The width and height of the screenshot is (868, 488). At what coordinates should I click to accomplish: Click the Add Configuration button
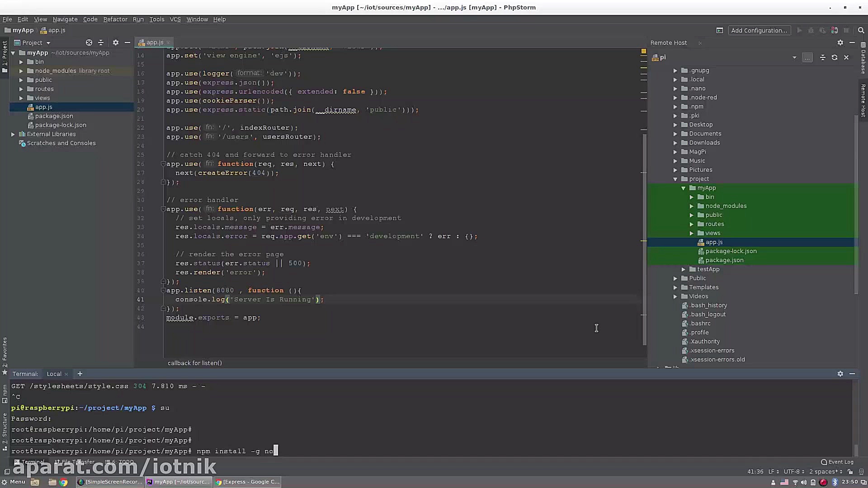coord(759,30)
